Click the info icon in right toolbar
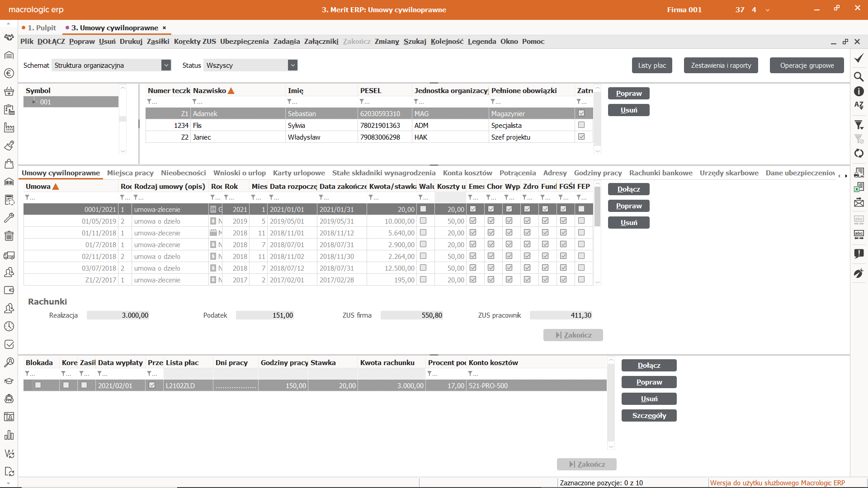The image size is (868, 488). (x=859, y=91)
